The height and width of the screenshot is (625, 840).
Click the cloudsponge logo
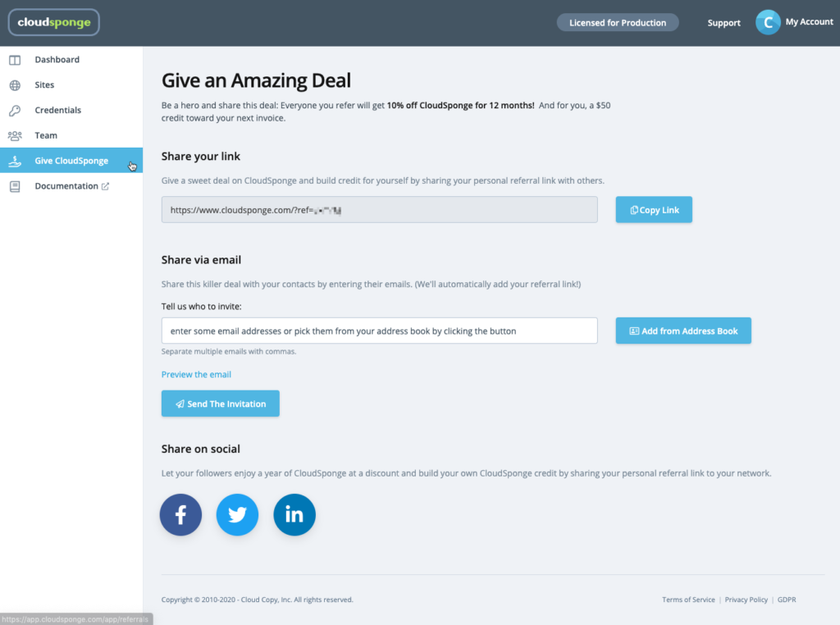pyautogui.click(x=53, y=22)
